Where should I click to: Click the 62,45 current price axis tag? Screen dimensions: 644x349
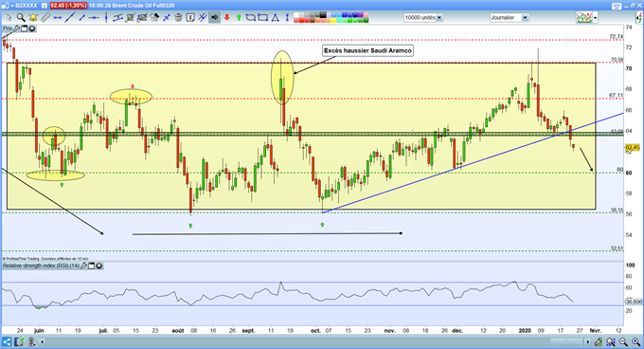click(633, 147)
